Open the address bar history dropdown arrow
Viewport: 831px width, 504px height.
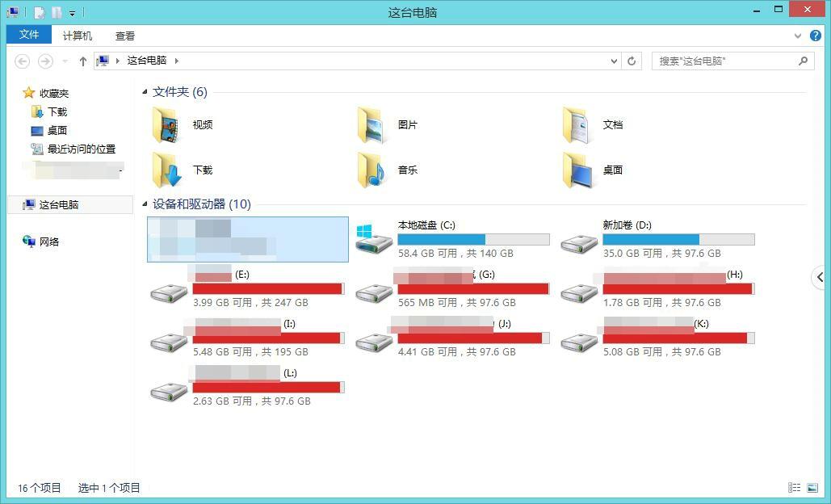point(613,61)
